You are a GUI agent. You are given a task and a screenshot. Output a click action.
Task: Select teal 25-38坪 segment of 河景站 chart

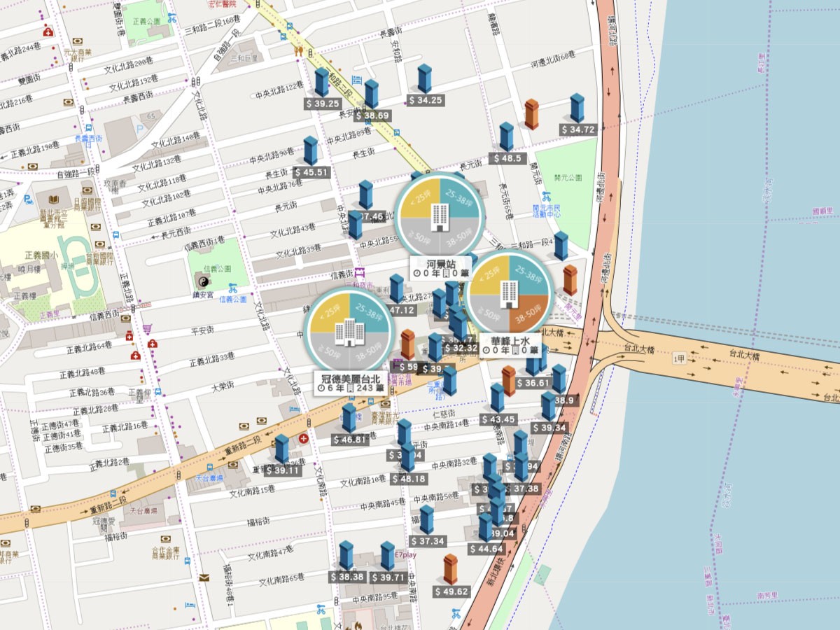(460, 199)
